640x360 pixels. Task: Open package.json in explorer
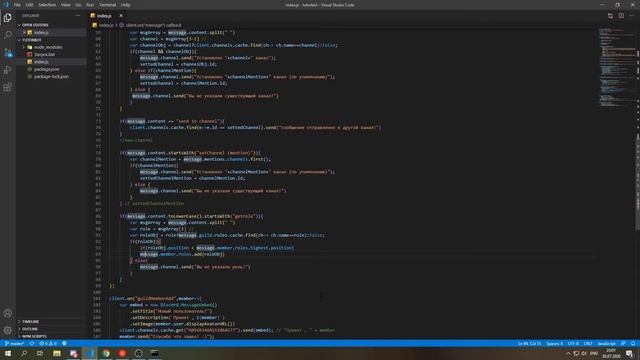pyautogui.click(x=47, y=69)
